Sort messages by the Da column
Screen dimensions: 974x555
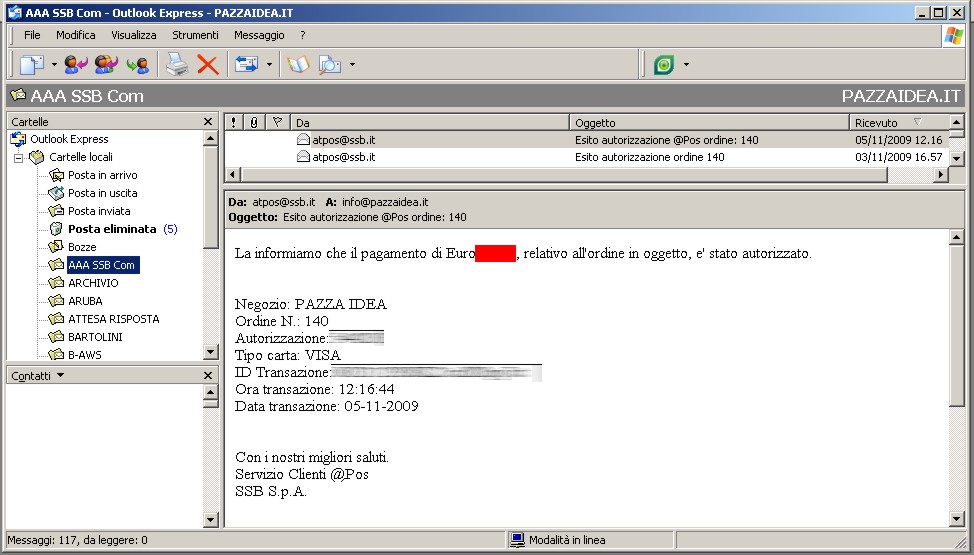[430, 122]
